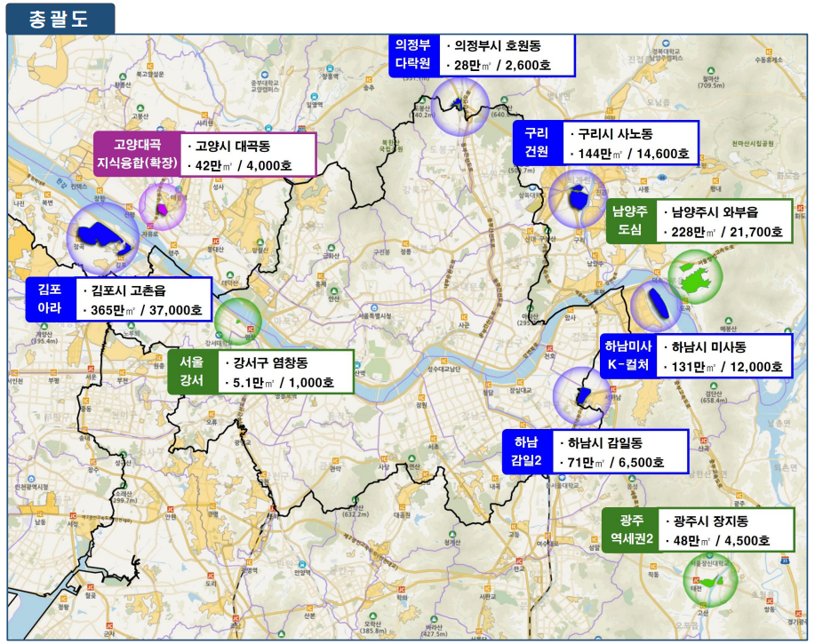The height and width of the screenshot is (644, 815).
Task: Click the figure 5.1만㎡ / 1,000호
Action: click(284, 383)
